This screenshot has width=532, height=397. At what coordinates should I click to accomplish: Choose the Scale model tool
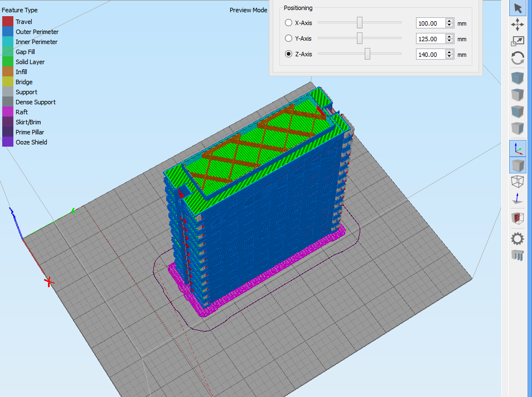click(518, 41)
